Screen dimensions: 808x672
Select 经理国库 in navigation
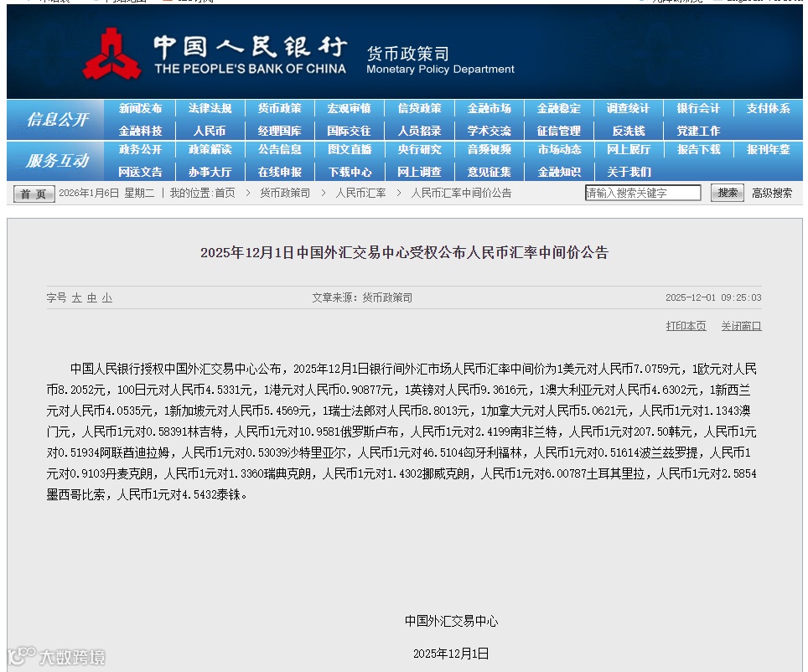pos(280,131)
